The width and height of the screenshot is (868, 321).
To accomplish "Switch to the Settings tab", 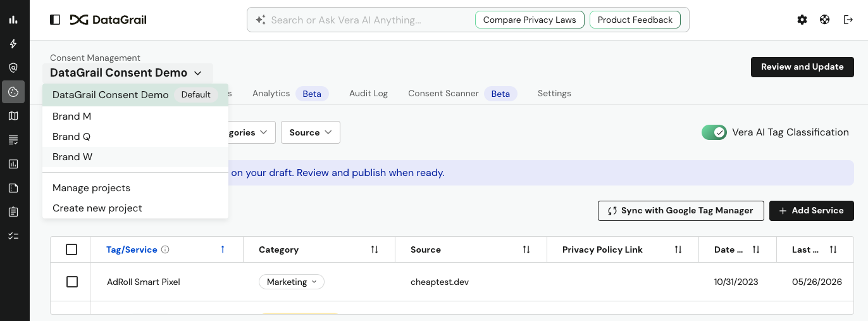I will click(554, 93).
